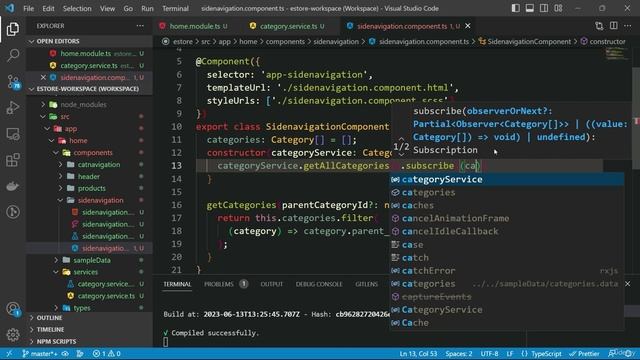The image size is (640, 360).
Task: Select catchError suggestion from rxjs
Action: 507,271
